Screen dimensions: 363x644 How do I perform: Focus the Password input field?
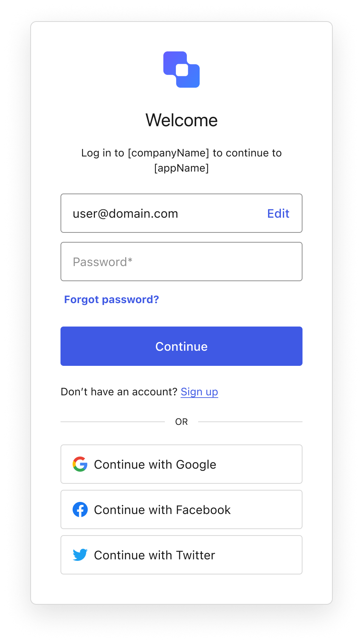coord(181,262)
